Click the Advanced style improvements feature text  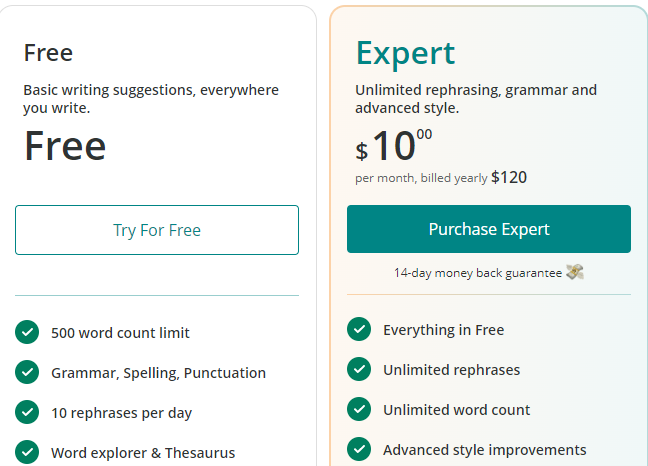[485, 450]
